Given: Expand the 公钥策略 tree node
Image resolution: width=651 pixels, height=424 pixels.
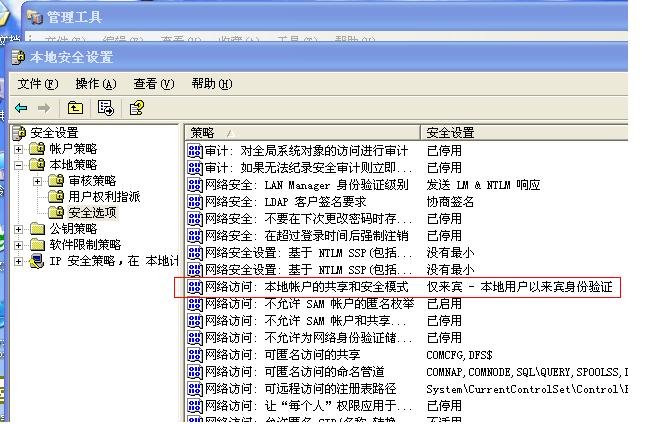Looking at the screenshot, I should 19,229.
